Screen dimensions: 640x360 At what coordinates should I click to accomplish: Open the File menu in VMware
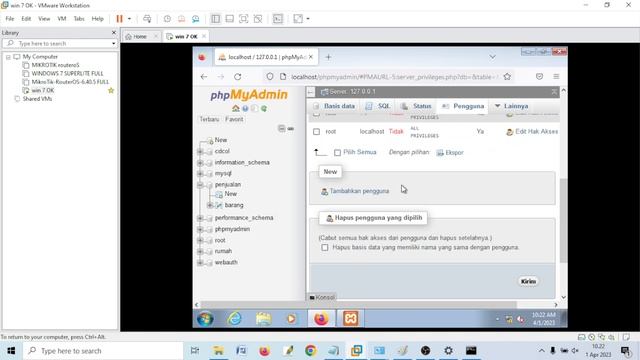[x=10, y=19]
